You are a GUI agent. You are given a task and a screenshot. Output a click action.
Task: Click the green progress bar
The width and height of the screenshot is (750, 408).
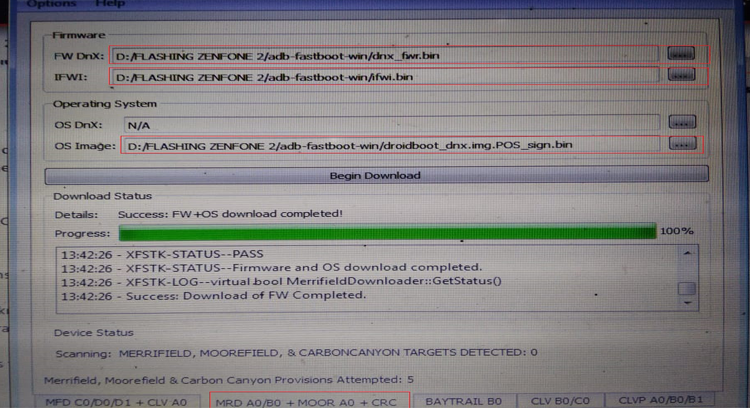tap(387, 232)
